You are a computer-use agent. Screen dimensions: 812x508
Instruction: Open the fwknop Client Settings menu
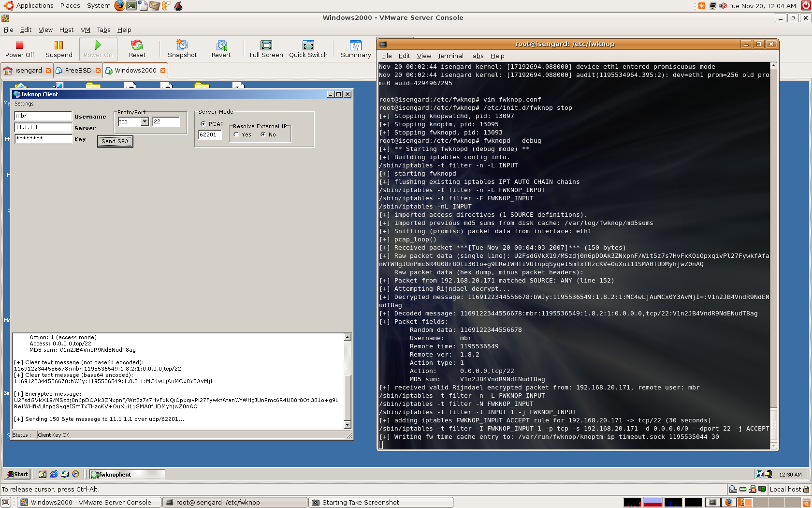24,104
